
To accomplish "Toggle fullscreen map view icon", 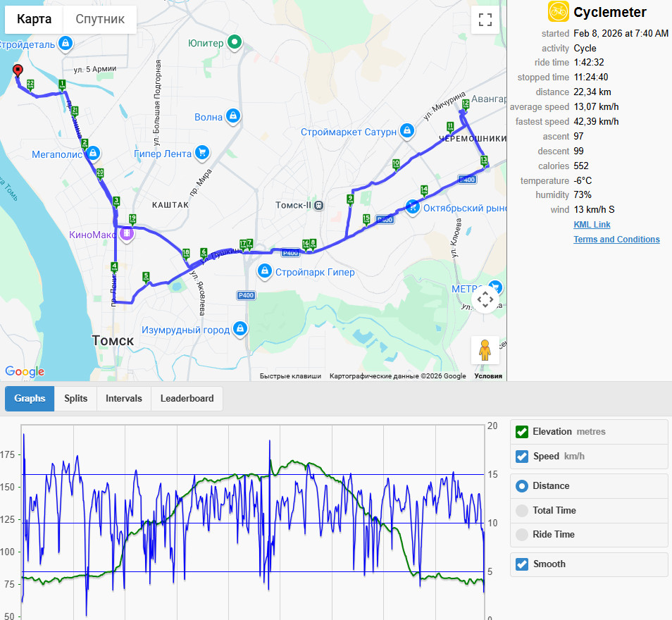I will 485,20.
